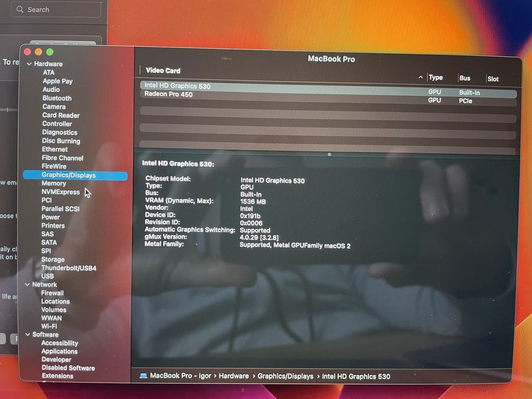Sort by the Video Card column header
The height and width of the screenshot is (399, 532).
tap(163, 71)
